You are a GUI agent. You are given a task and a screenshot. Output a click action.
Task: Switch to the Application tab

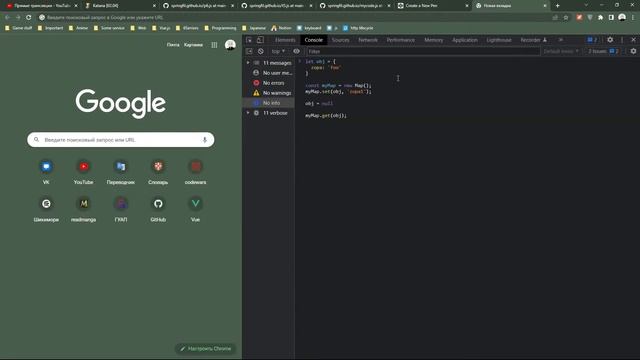[464, 40]
